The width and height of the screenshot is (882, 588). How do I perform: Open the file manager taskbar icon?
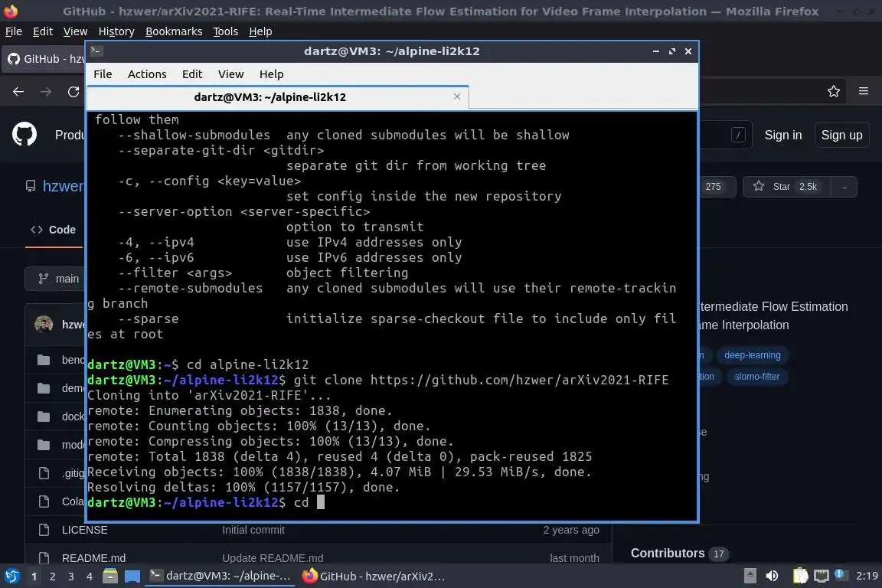110,577
